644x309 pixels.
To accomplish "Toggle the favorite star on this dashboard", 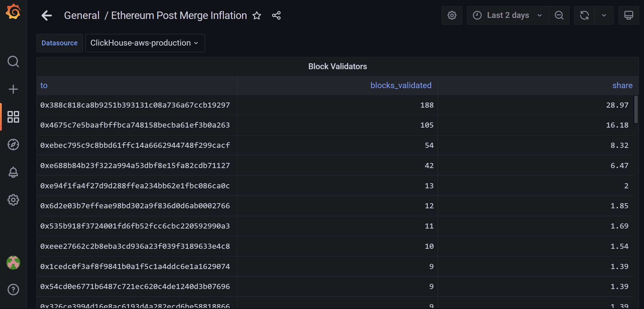I will 257,16.
